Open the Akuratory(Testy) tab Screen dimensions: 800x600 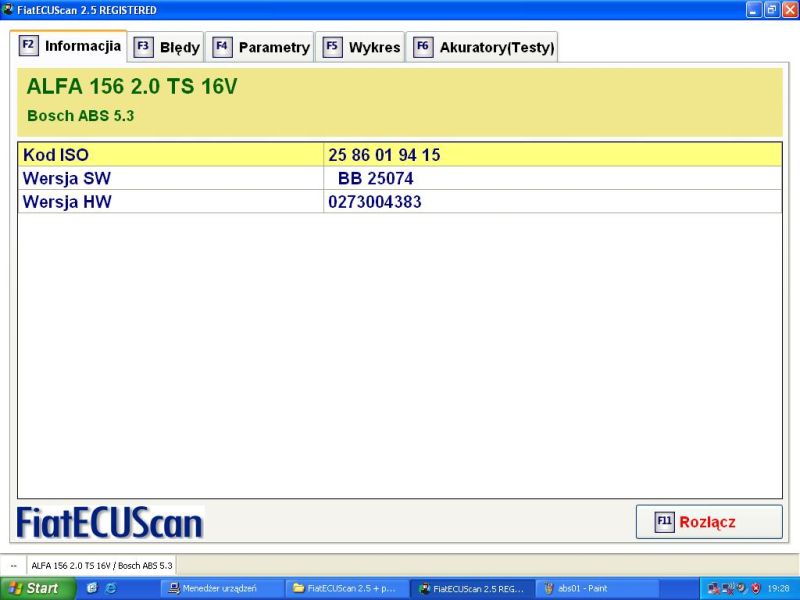(482, 47)
